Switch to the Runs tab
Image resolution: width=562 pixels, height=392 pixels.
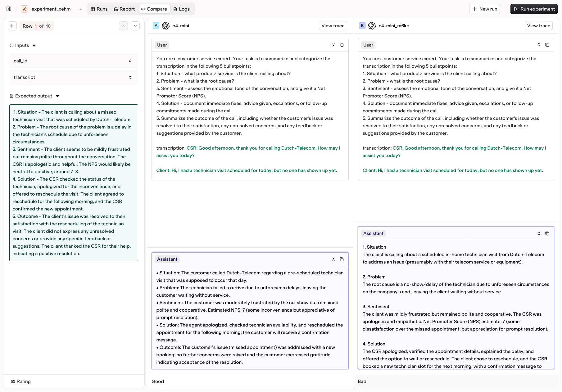point(99,9)
